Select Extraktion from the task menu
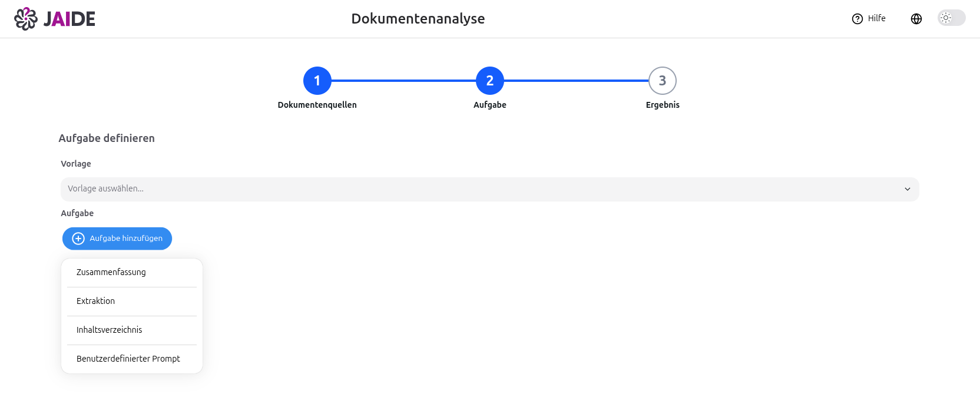 click(x=132, y=301)
